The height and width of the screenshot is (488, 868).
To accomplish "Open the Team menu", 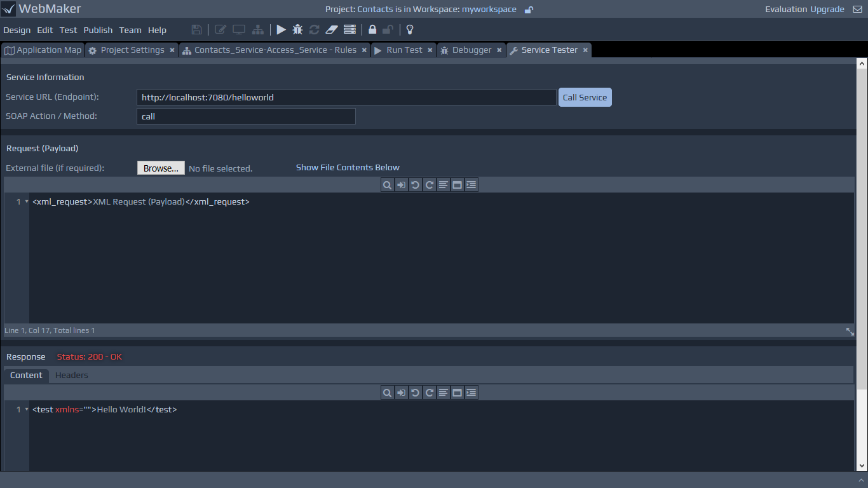I will pos(130,30).
